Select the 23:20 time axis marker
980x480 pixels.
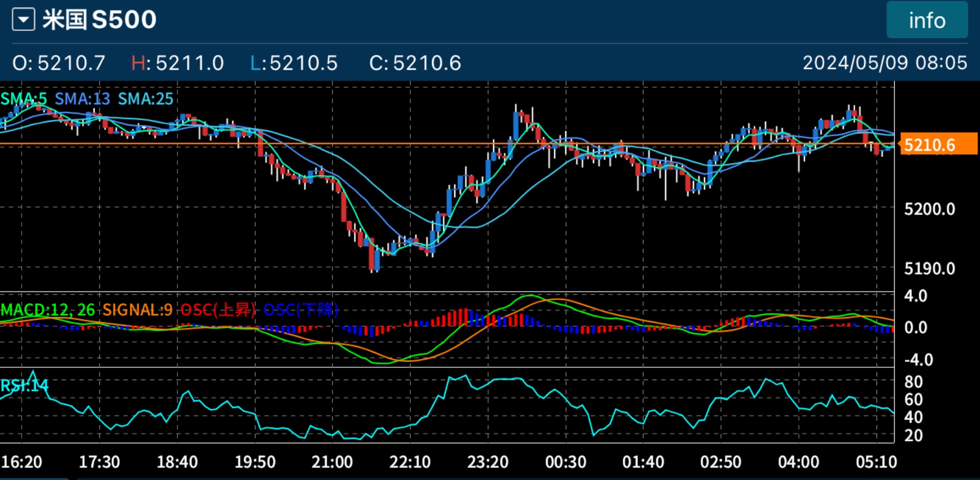pyautogui.click(x=488, y=462)
